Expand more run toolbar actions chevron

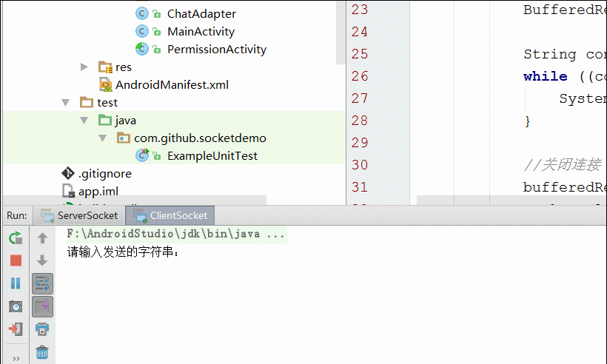(x=16, y=359)
